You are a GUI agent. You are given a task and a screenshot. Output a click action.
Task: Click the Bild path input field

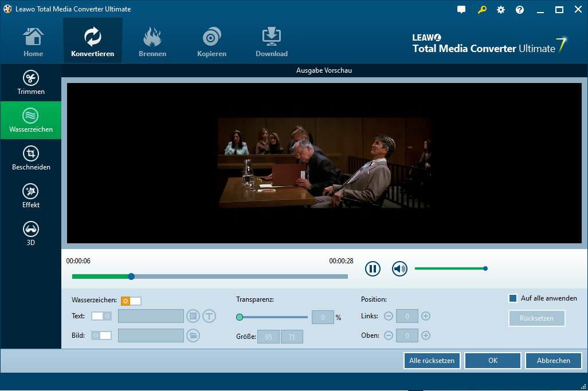click(151, 335)
